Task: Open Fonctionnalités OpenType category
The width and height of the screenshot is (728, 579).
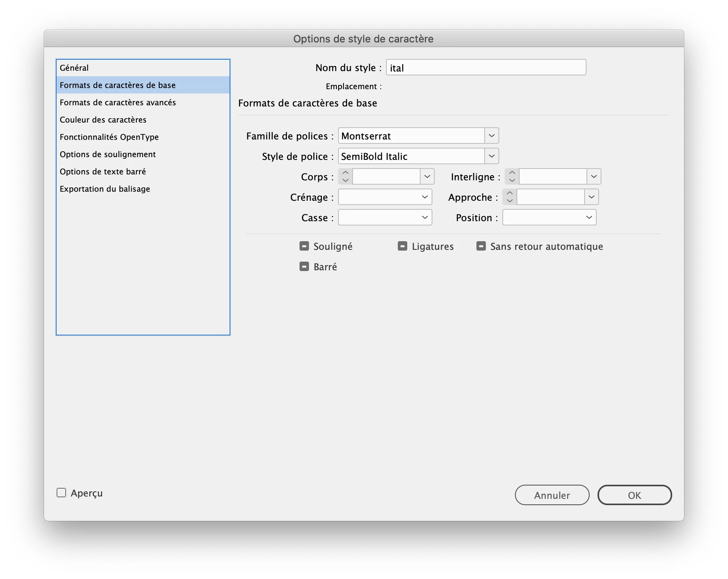Action: point(143,137)
